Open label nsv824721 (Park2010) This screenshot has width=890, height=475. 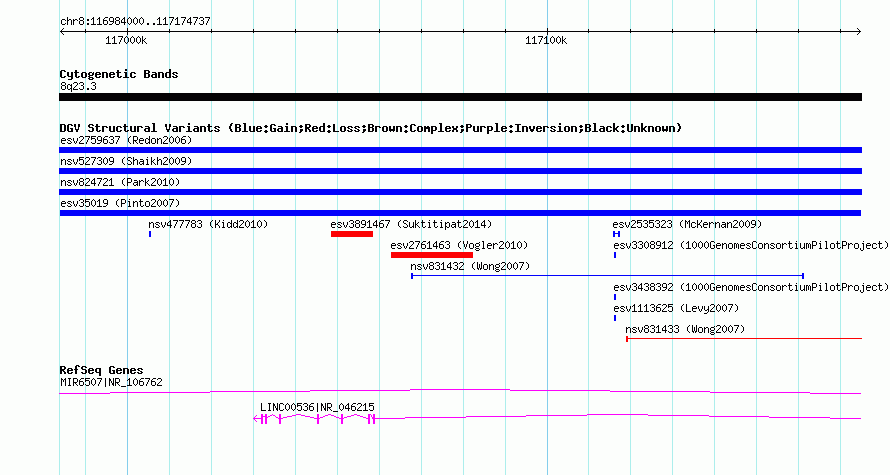coord(120,182)
